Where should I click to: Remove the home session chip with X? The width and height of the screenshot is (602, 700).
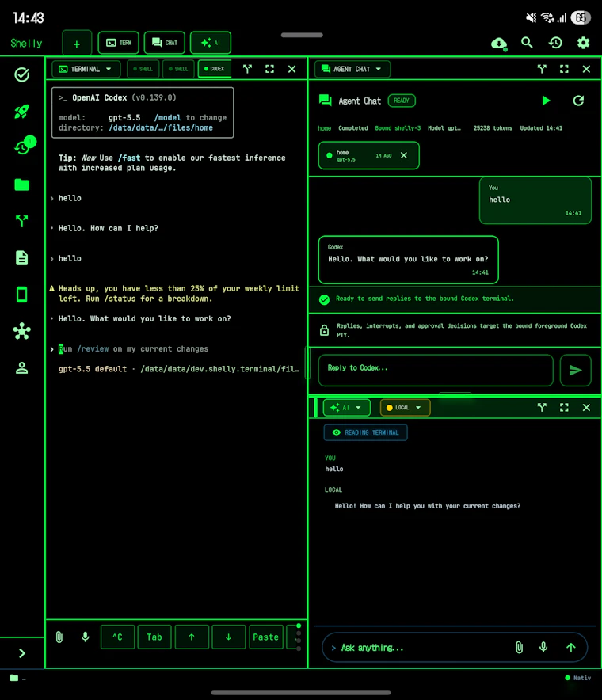(x=404, y=155)
